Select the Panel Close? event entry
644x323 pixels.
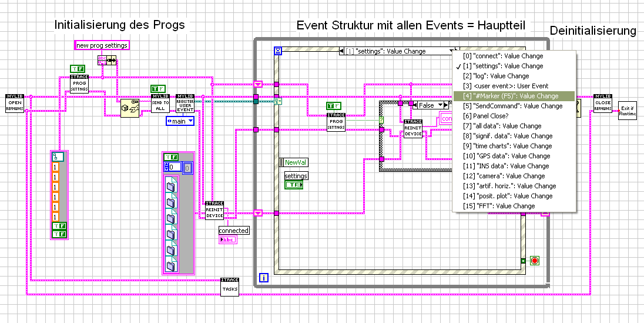coord(514,116)
